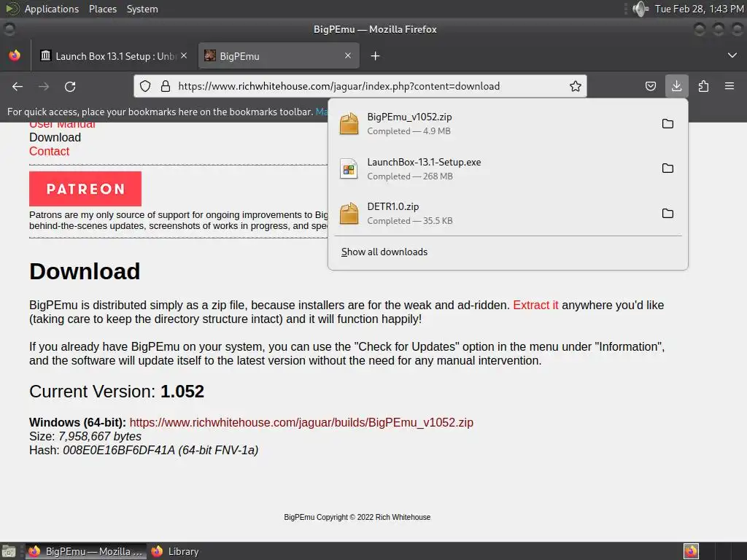
Task: Open the Applications menu
Action: [52, 9]
